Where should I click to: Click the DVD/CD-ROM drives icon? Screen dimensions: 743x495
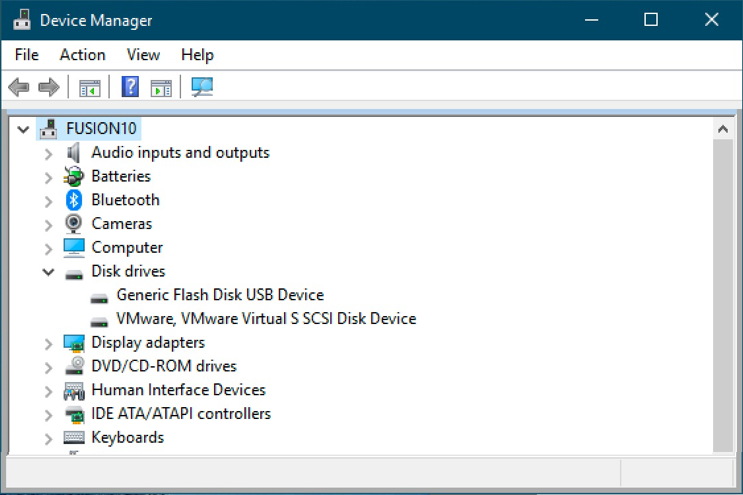(x=74, y=366)
